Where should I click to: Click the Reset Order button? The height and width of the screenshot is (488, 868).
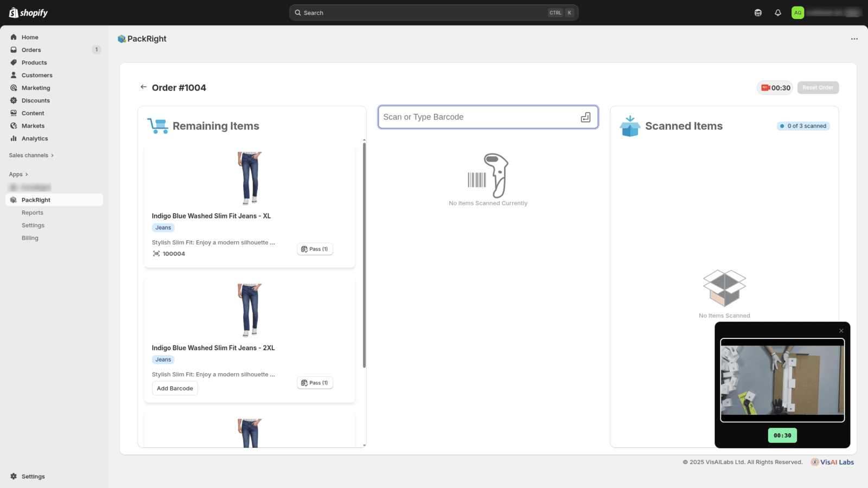tap(818, 87)
